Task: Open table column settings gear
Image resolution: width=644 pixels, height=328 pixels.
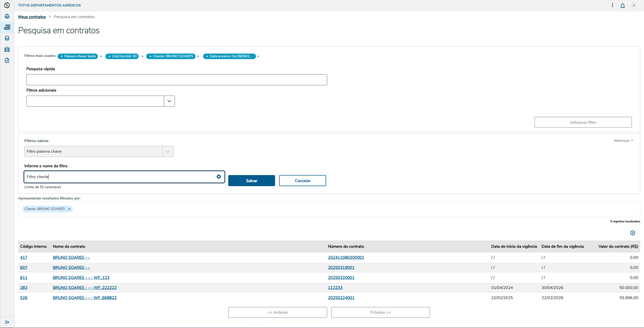Action: (x=632, y=233)
